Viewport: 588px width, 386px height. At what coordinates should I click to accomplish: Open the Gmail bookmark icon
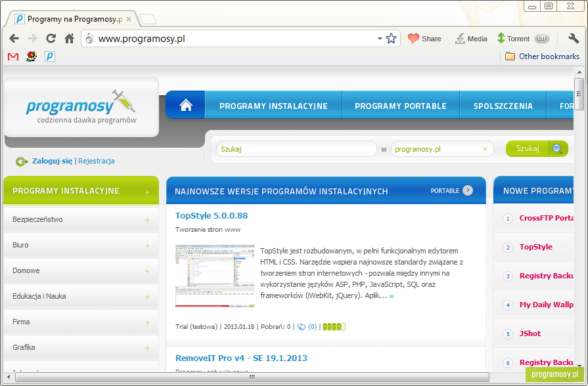[x=13, y=56]
